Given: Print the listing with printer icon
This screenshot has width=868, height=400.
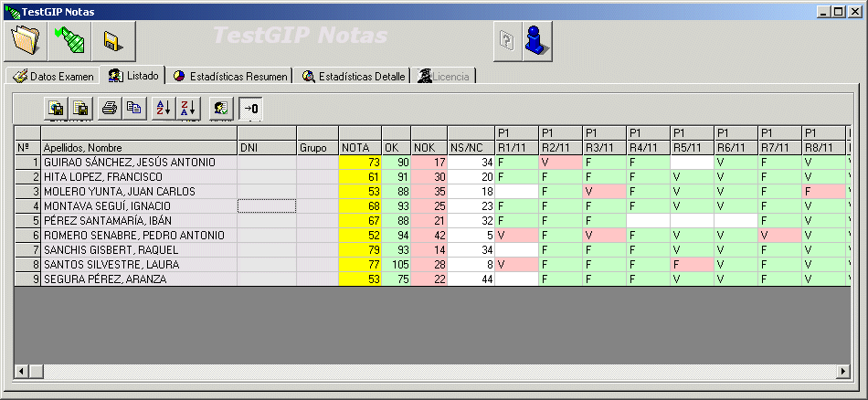Looking at the screenshot, I should (110, 108).
